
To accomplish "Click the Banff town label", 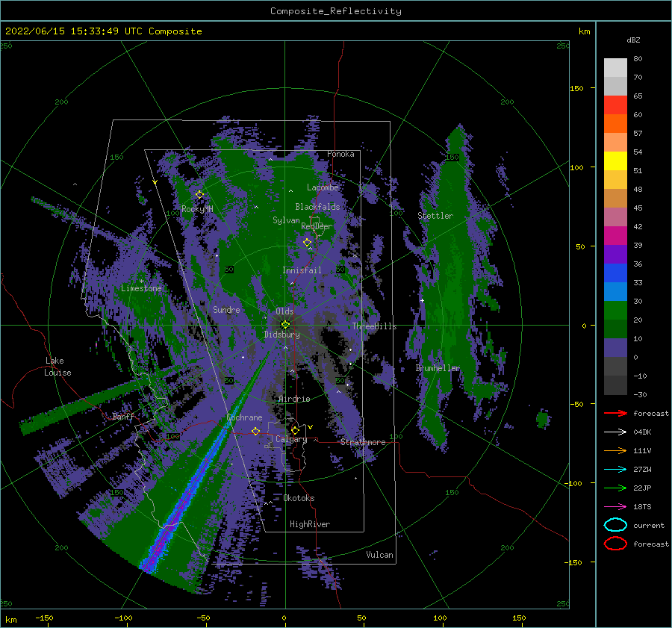I will [x=123, y=416].
